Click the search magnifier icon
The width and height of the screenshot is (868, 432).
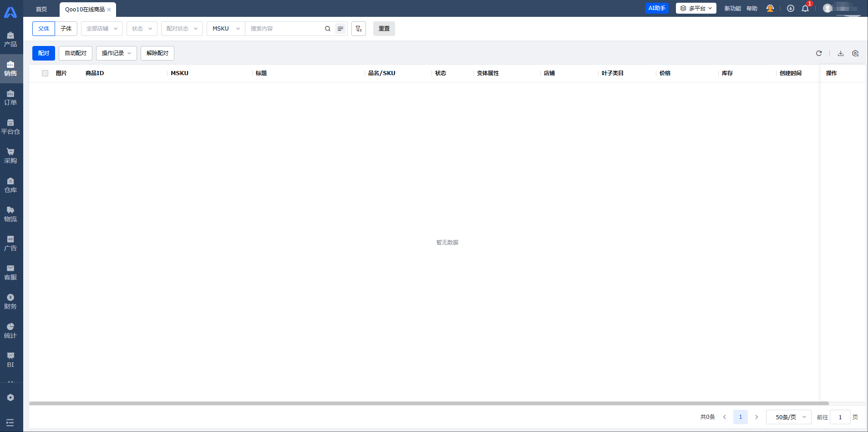[328, 29]
